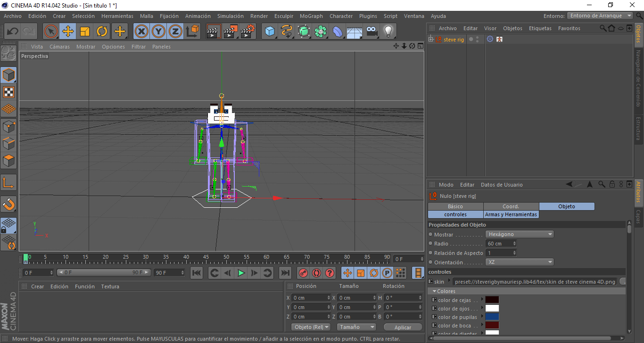The width and height of the screenshot is (644, 343).
Task: Switch to the Básico tab
Action: tap(455, 206)
